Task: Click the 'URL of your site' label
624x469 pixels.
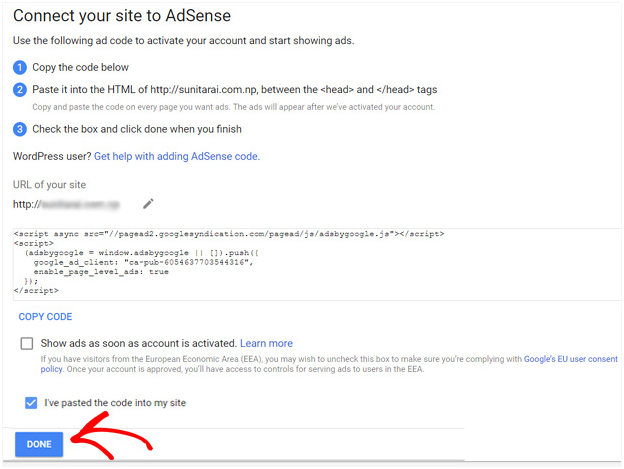Action: click(x=49, y=185)
